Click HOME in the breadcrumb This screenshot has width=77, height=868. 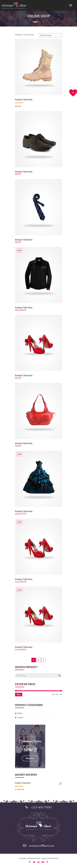[35, 22]
